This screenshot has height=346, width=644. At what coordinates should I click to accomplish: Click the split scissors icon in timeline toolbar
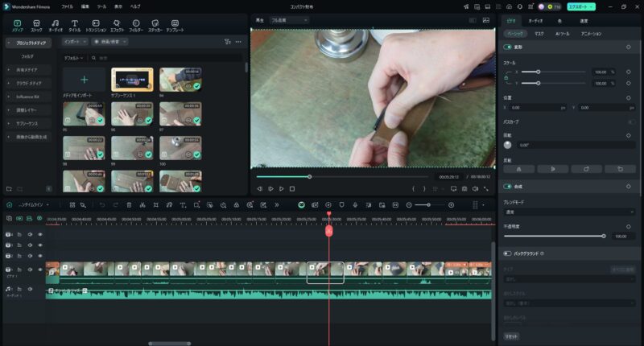(142, 205)
